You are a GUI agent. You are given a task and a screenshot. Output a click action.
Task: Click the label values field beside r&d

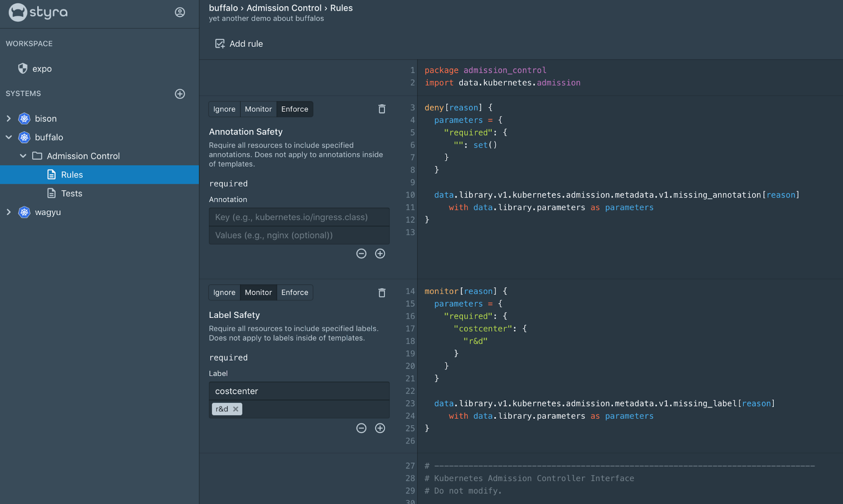click(x=315, y=409)
